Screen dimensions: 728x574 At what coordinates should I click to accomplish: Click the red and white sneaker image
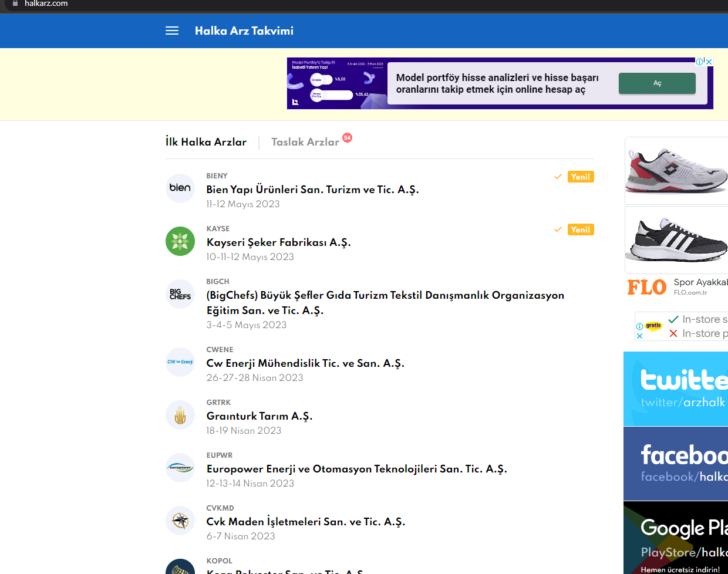click(x=676, y=171)
